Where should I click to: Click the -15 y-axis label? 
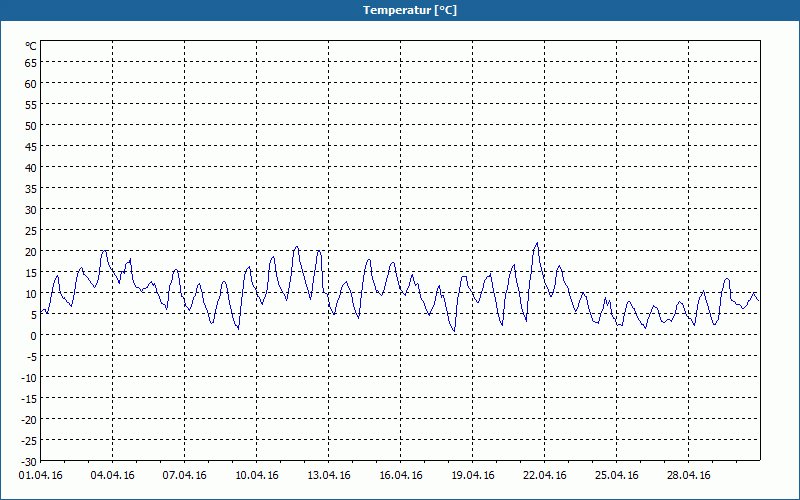click(29, 398)
